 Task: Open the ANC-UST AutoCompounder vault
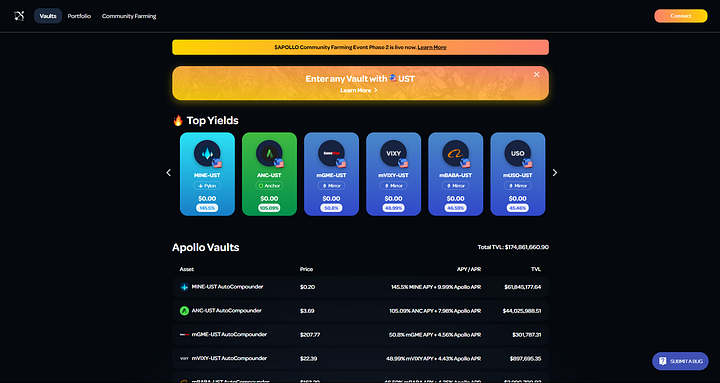click(x=360, y=311)
